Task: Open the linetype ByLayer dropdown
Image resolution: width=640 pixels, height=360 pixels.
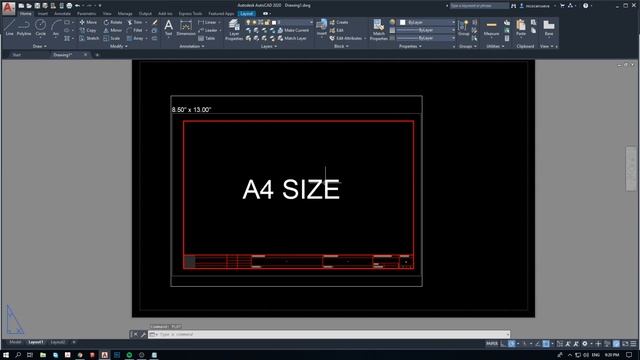Action: click(x=427, y=38)
